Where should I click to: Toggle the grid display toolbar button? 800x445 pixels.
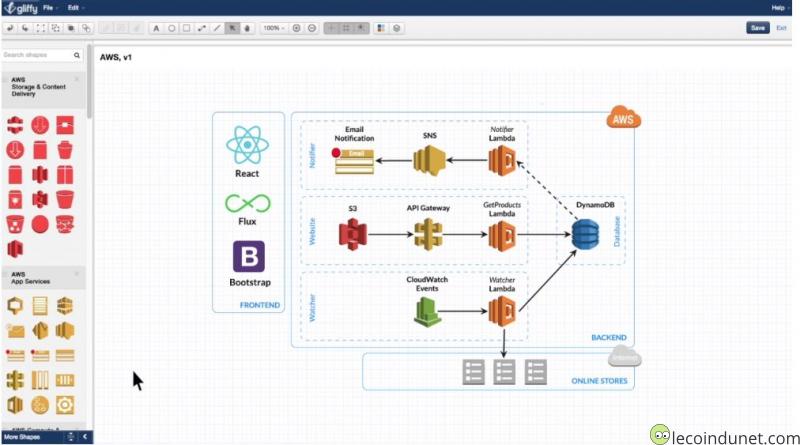click(x=346, y=28)
